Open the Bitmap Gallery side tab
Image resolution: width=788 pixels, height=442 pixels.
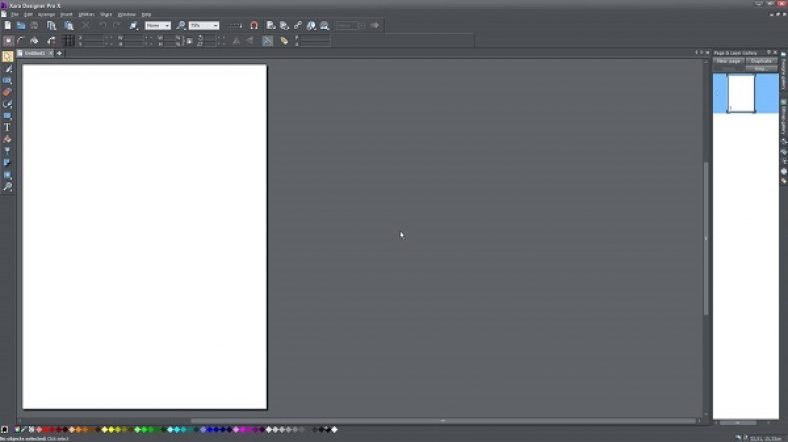[x=783, y=117]
